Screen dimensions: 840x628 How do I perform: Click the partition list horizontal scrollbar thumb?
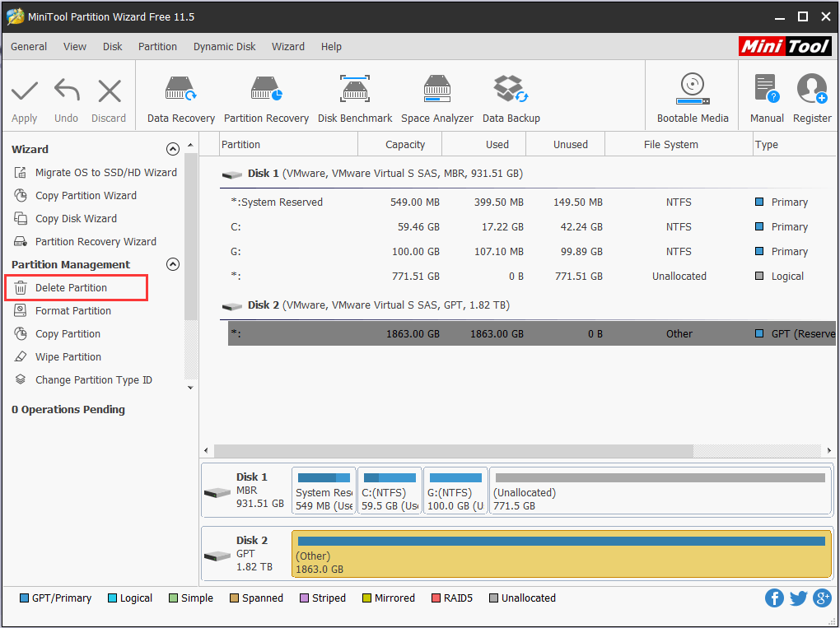point(453,451)
